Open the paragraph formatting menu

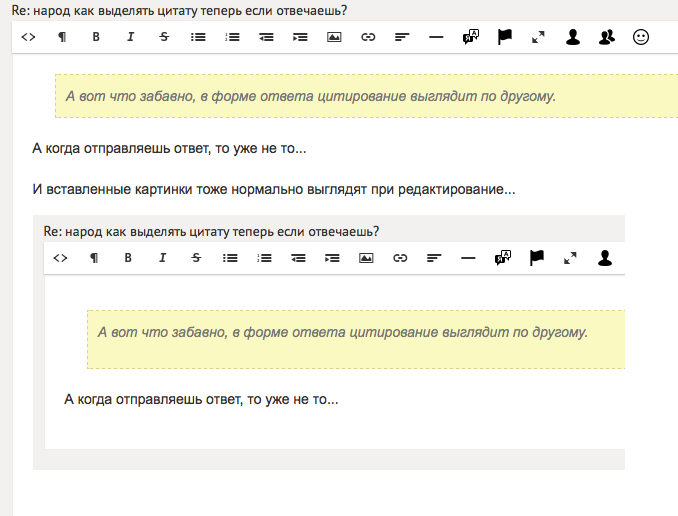[x=62, y=37]
